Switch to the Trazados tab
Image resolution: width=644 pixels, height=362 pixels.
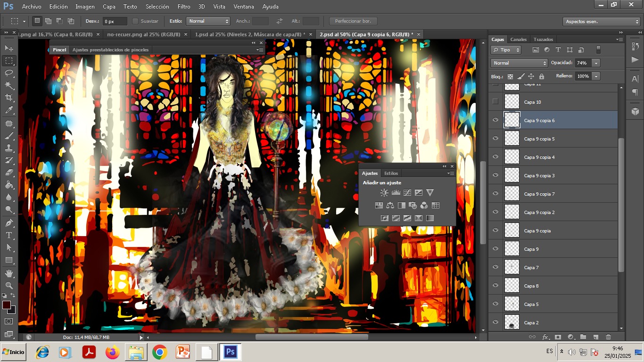544,40
